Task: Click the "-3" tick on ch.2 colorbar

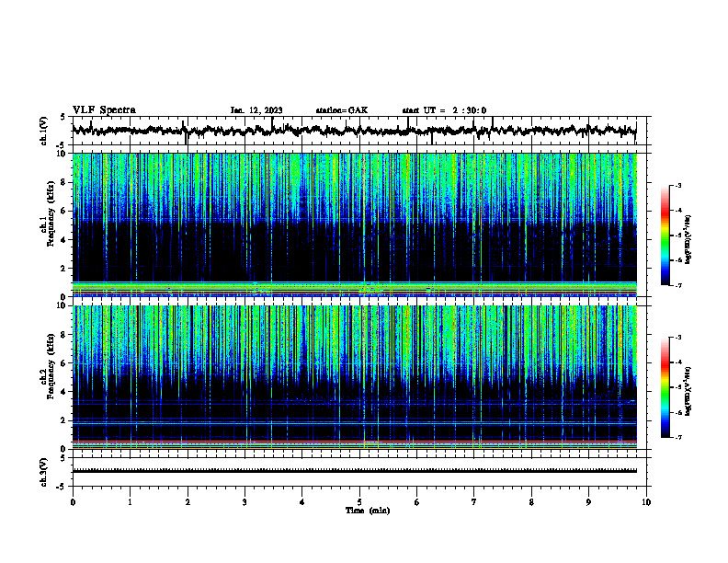Action: [x=677, y=338]
